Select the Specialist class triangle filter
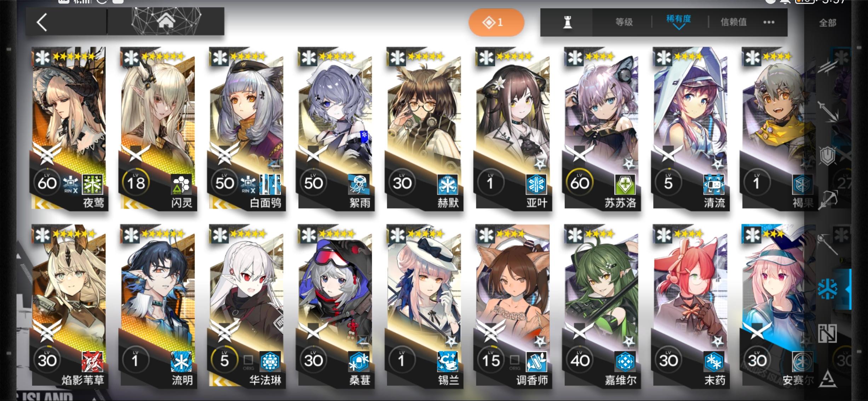Image resolution: width=868 pixels, height=401 pixels. pos(828,379)
